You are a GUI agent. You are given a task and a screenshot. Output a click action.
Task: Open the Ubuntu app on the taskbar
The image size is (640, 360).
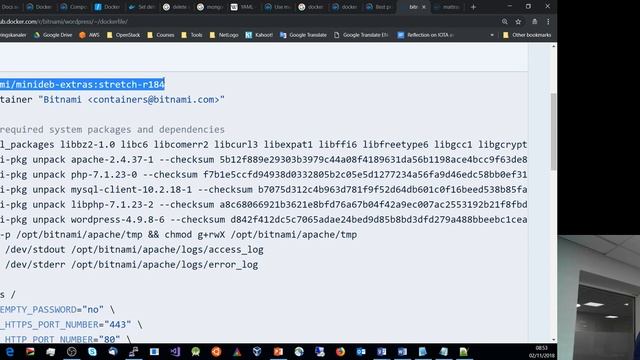coord(216,351)
